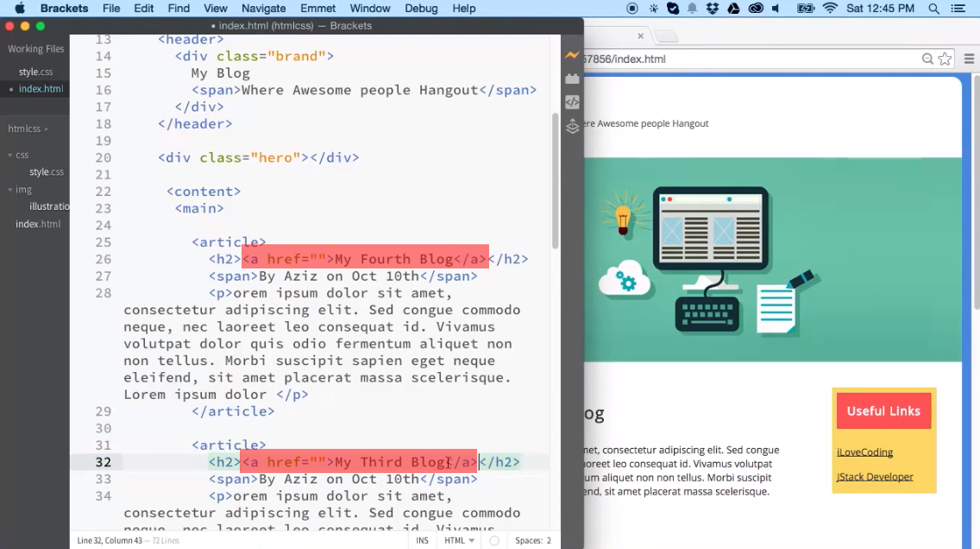Bookmark the page with the star icon

pos(945,59)
